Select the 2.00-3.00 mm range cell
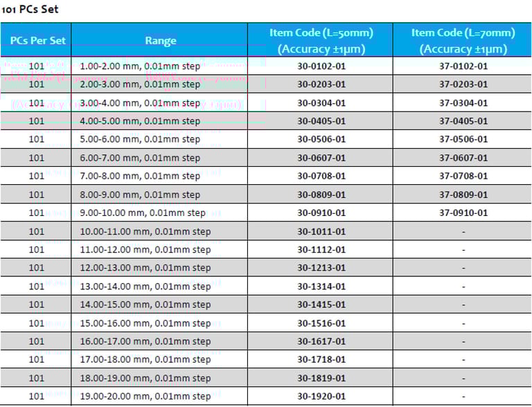This screenshot has width=532, height=407. click(x=140, y=84)
